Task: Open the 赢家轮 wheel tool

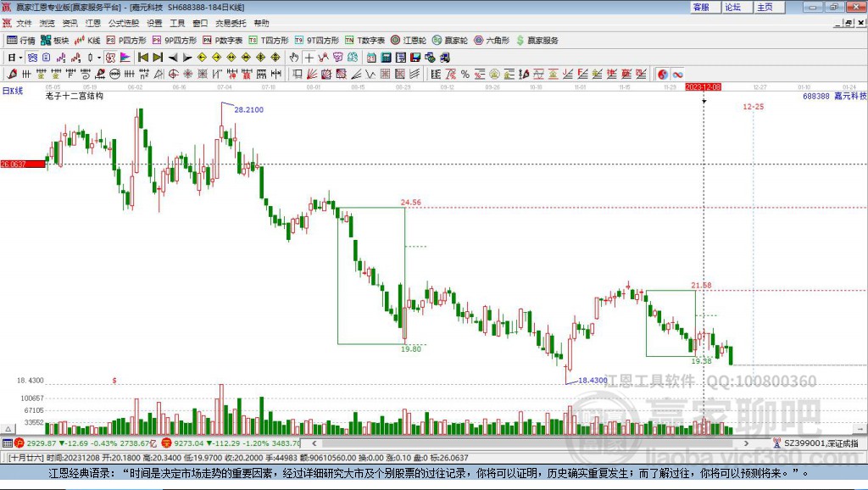Action: click(x=450, y=41)
